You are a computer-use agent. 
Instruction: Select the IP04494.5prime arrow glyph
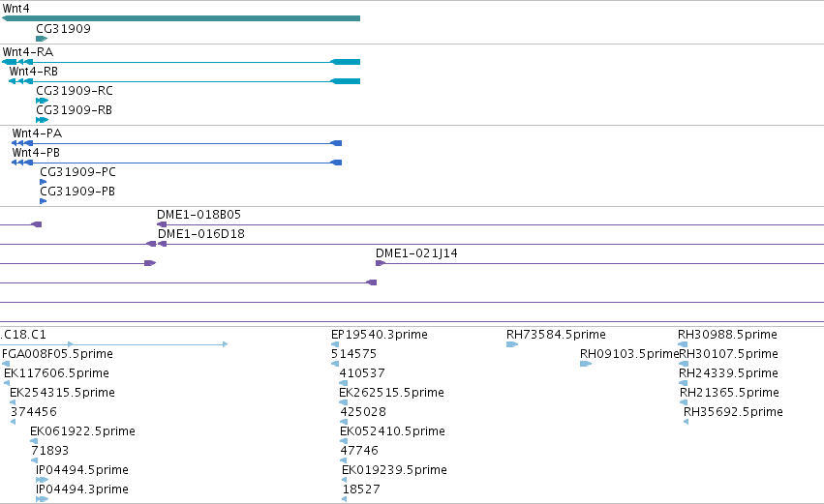(42, 479)
